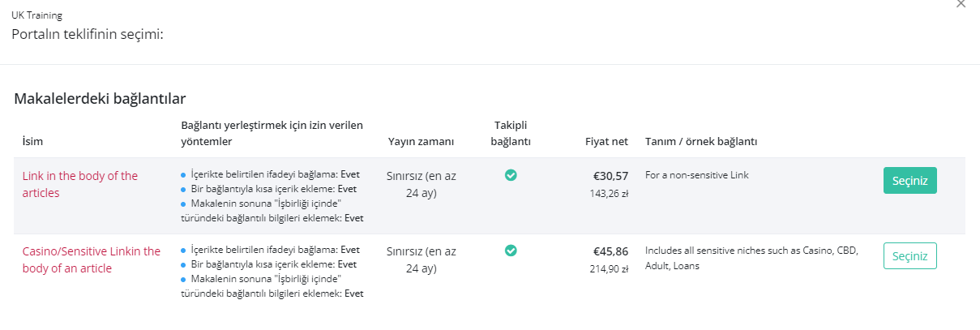Click the UK Training portal title
The image size is (980, 330).
[x=36, y=15]
